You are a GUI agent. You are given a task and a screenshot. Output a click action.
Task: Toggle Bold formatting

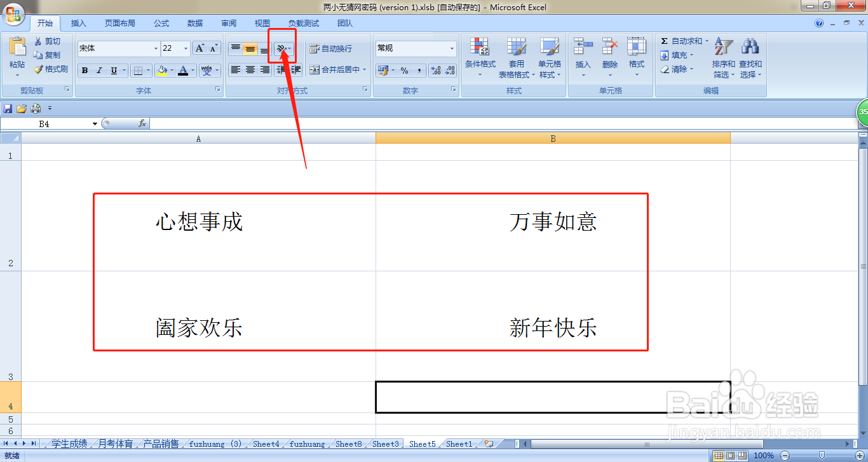(85, 71)
